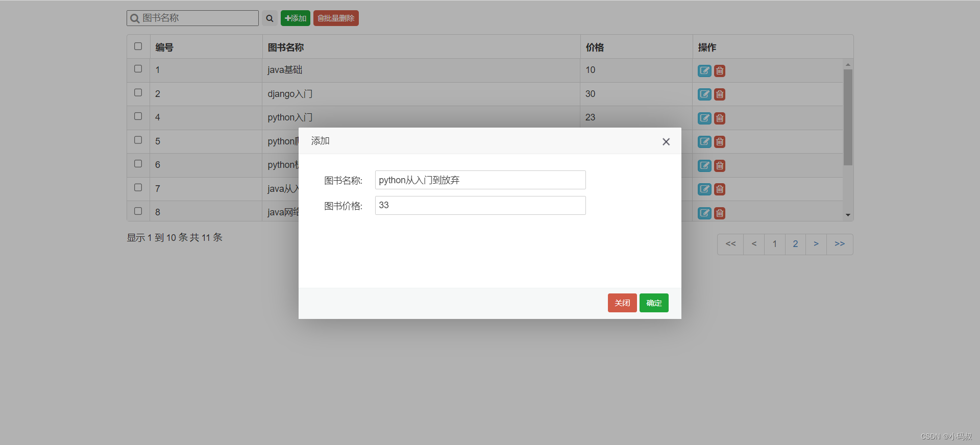980x445 pixels.
Task: Select pagination page 2
Action: click(795, 244)
